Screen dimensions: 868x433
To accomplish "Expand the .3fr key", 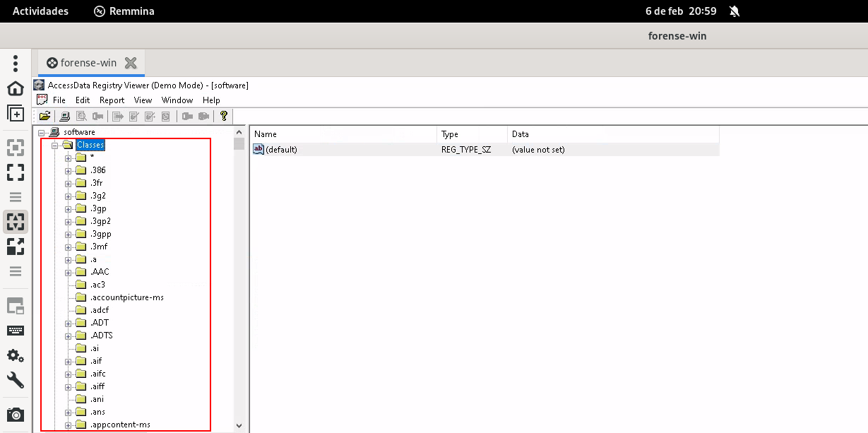I will click(x=69, y=184).
